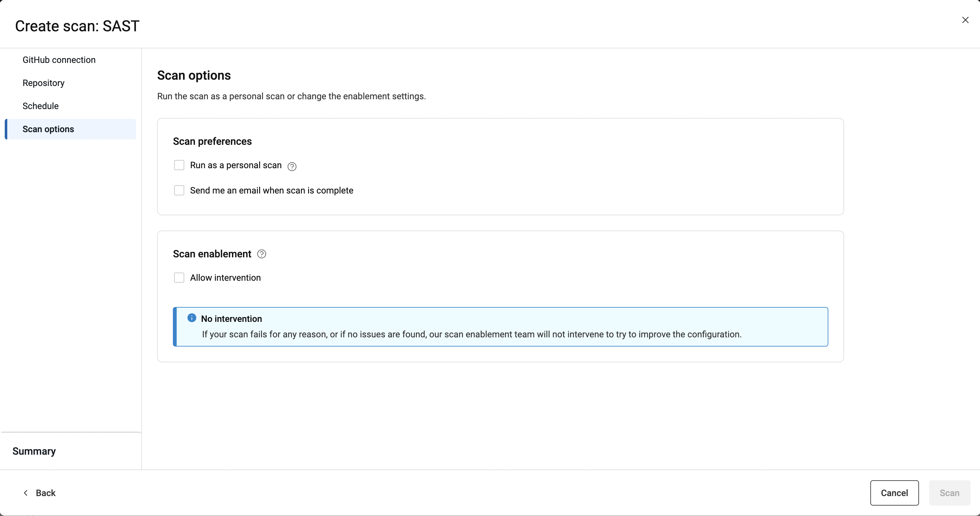Go to the GitHub connection step
The width and height of the screenshot is (980, 516).
coord(59,60)
